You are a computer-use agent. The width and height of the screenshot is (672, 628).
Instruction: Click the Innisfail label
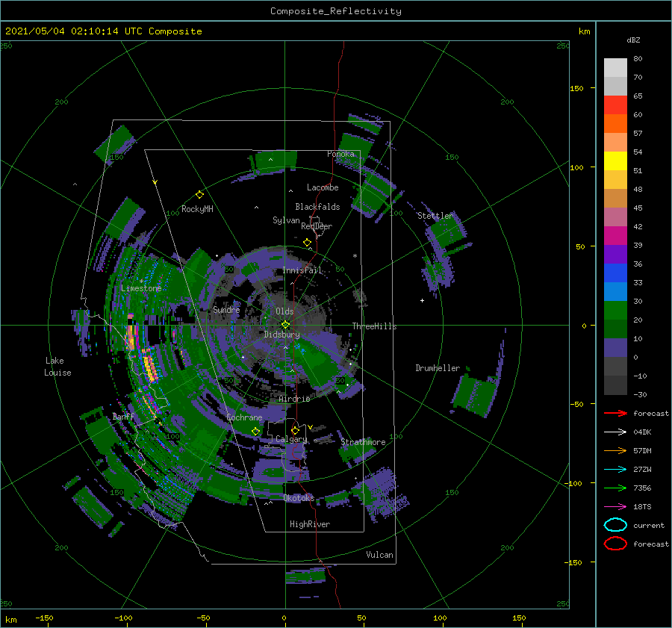302,270
